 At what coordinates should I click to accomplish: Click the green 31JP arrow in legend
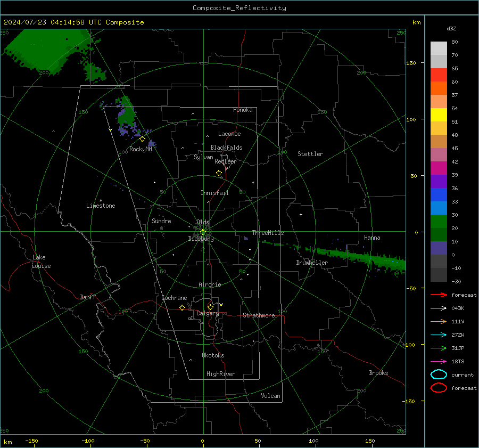(439, 348)
